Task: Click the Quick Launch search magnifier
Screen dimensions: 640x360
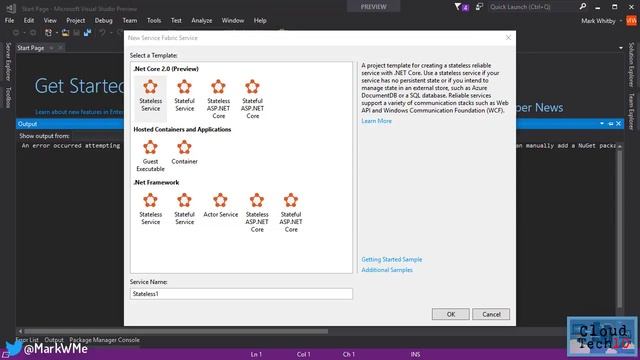Action: pyautogui.click(x=582, y=7)
